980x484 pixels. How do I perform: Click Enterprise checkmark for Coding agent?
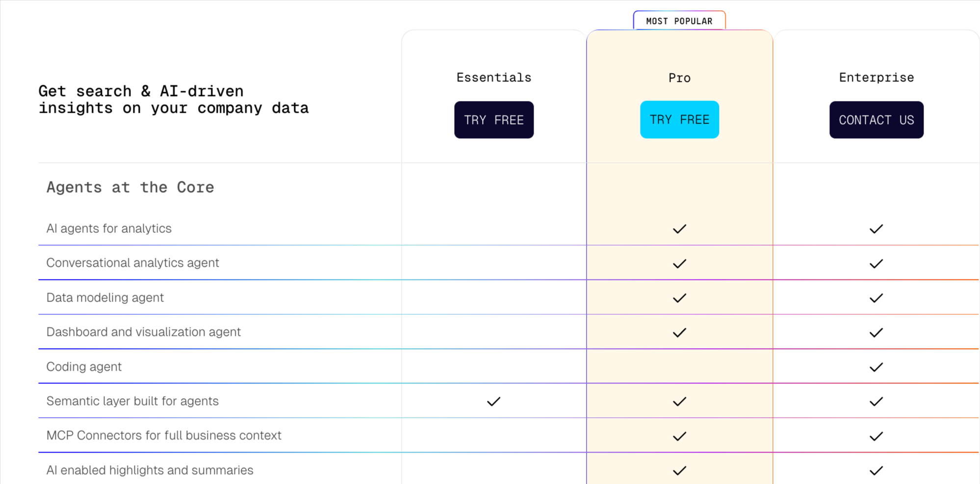click(876, 367)
